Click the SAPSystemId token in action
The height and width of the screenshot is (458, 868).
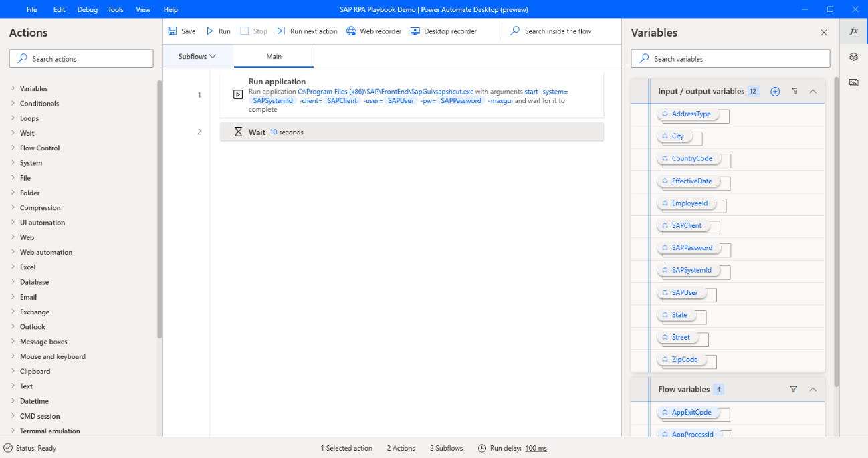click(274, 101)
